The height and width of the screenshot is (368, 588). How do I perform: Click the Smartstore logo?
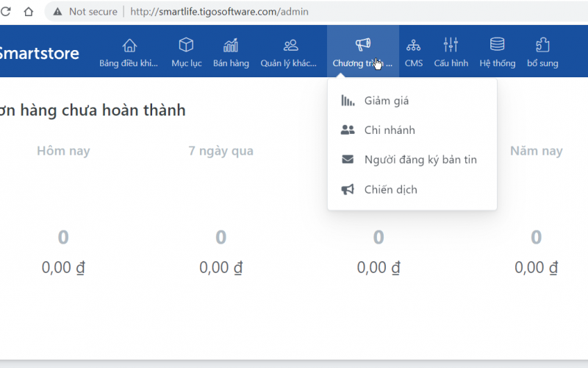[39, 53]
